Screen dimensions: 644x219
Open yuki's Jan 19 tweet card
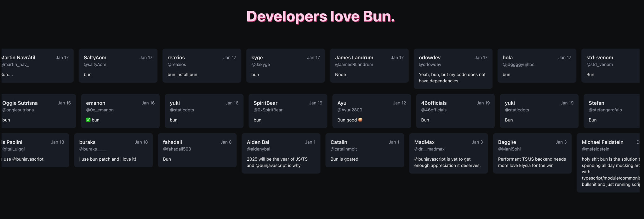tap(539, 111)
